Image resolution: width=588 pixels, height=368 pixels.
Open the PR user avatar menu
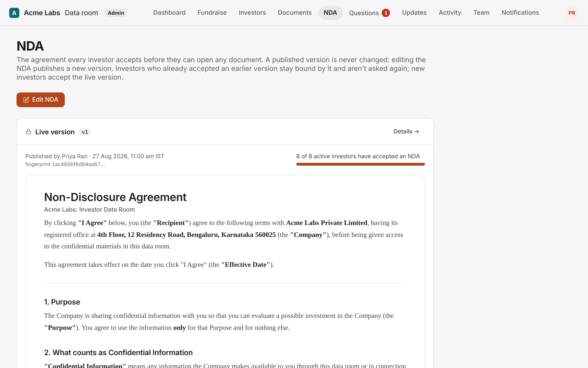[x=572, y=13]
